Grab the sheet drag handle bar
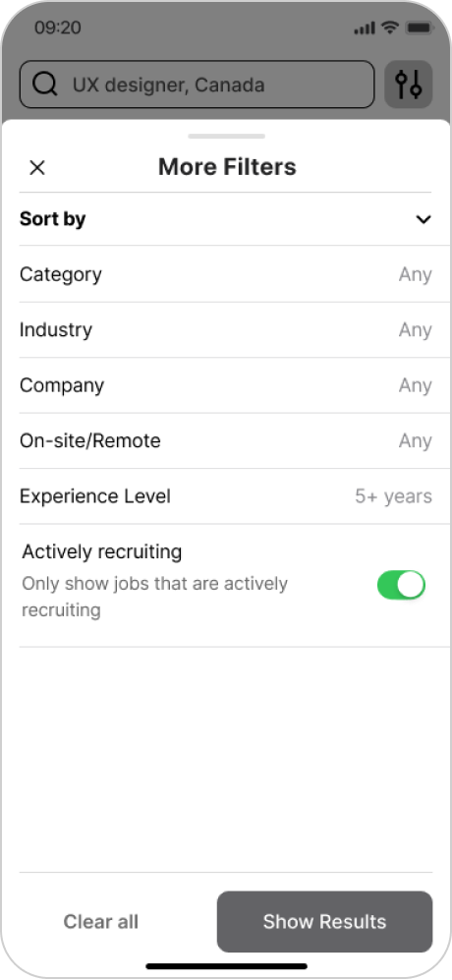Screen dimensions: 452x980 click(x=226, y=136)
